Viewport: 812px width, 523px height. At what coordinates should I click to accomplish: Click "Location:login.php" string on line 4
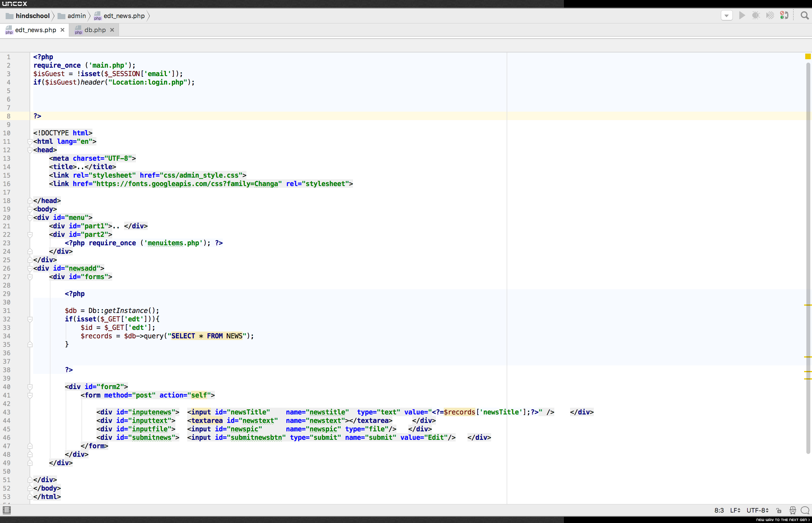[148, 82]
